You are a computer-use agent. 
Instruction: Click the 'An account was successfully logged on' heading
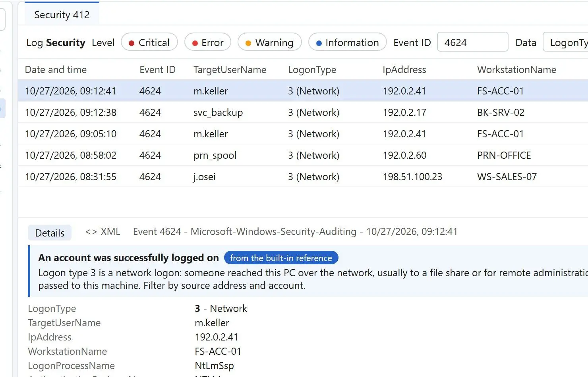[128, 258]
